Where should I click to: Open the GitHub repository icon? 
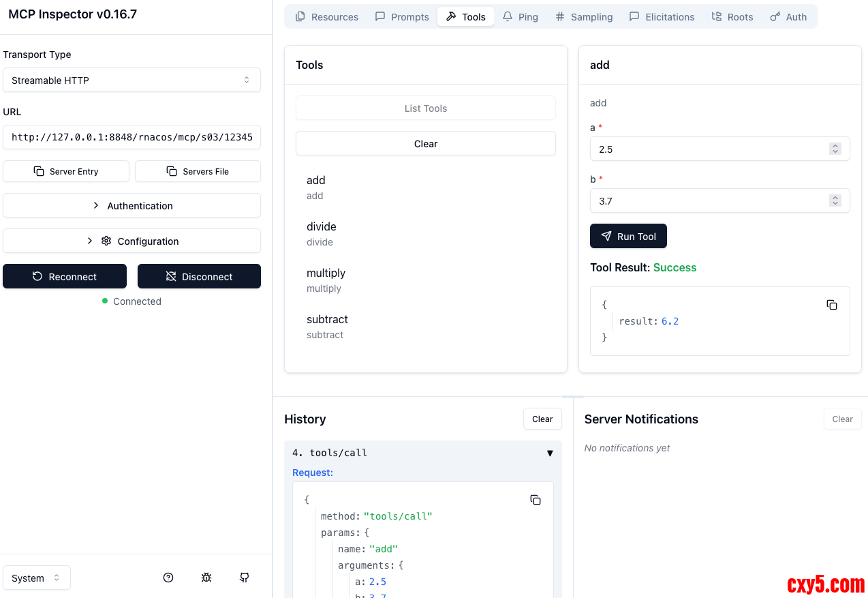(245, 578)
